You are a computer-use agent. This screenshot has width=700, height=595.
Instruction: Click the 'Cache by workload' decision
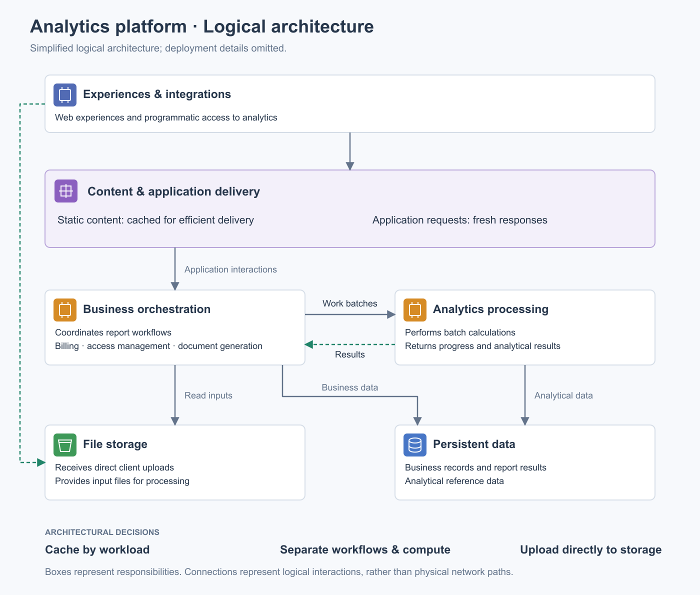97,550
